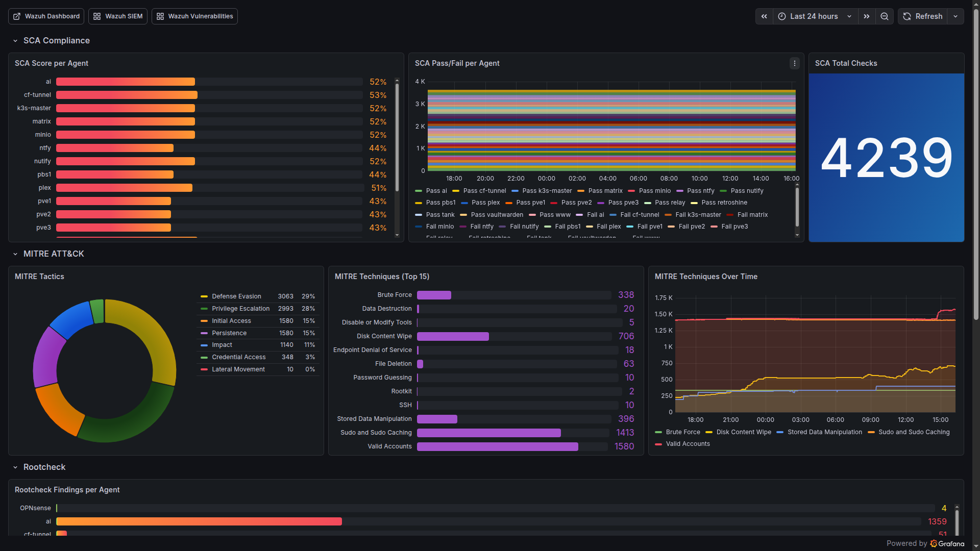Image resolution: width=980 pixels, height=551 pixels.
Task: Open the Last 24 hours time picker
Action: (x=815, y=16)
